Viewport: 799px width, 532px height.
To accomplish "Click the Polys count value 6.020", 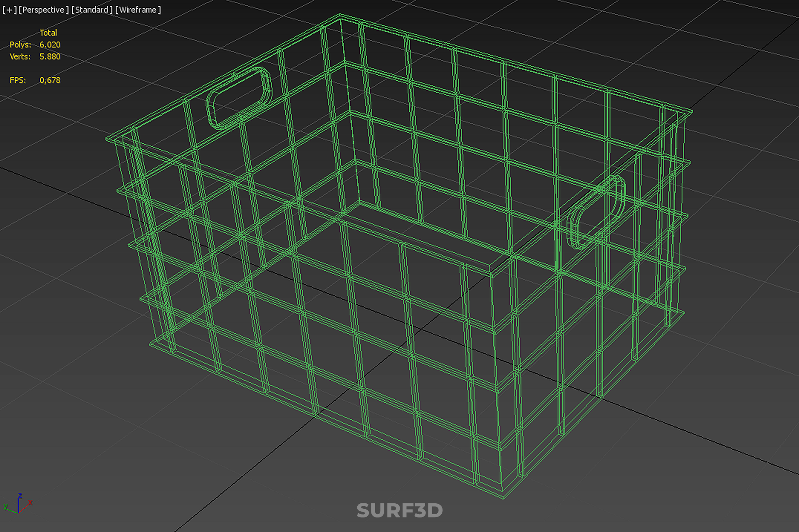I will tap(50, 44).
